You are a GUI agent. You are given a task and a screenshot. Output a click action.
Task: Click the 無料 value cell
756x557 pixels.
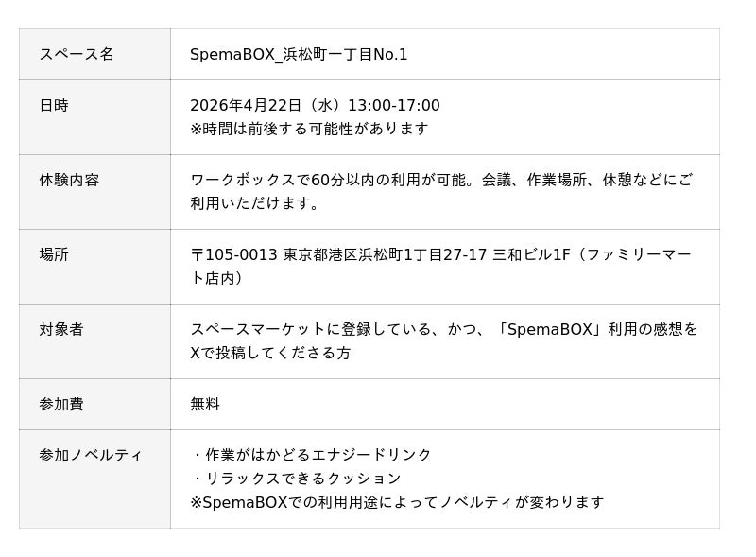click(x=205, y=404)
